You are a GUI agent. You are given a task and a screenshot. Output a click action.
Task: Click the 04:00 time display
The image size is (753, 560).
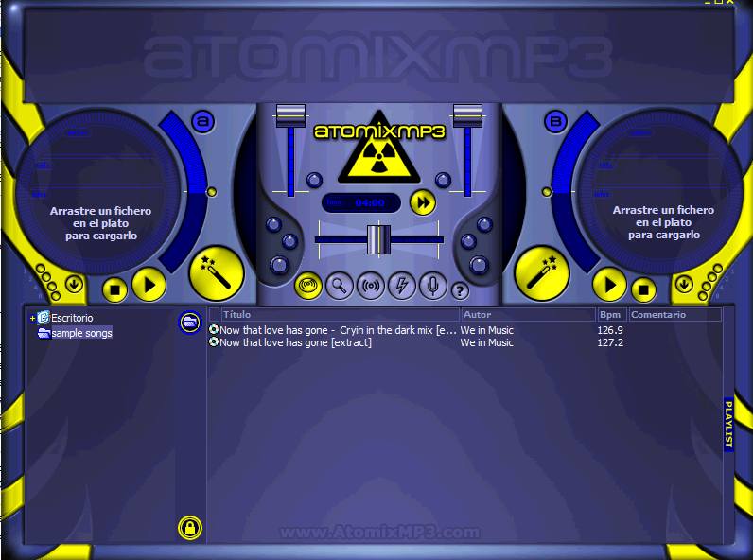click(x=361, y=202)
